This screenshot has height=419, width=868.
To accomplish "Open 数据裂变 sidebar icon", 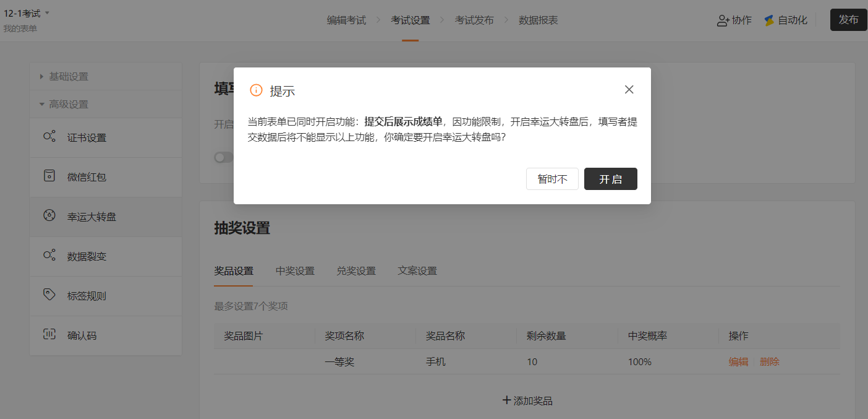I will (x=49, y=256).
